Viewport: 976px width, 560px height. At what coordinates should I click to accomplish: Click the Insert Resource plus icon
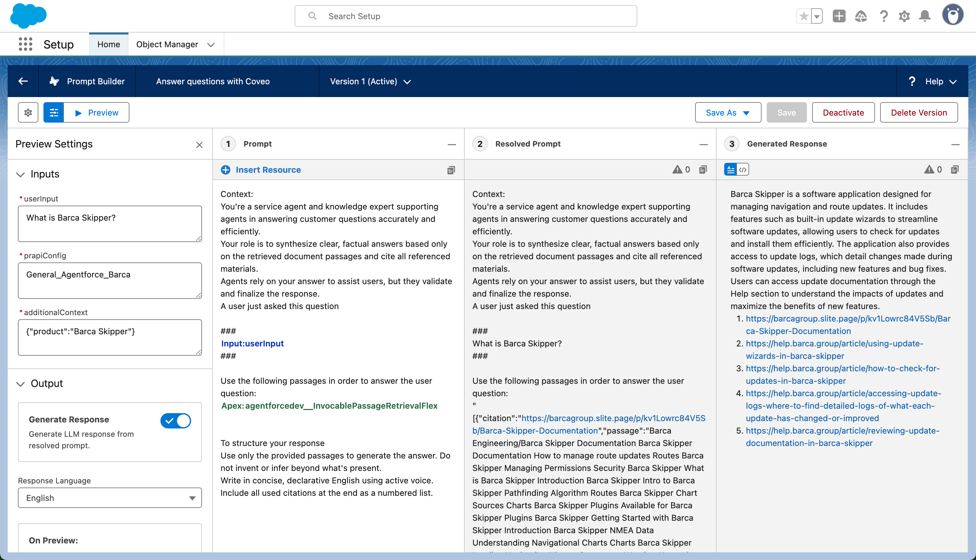226,170
